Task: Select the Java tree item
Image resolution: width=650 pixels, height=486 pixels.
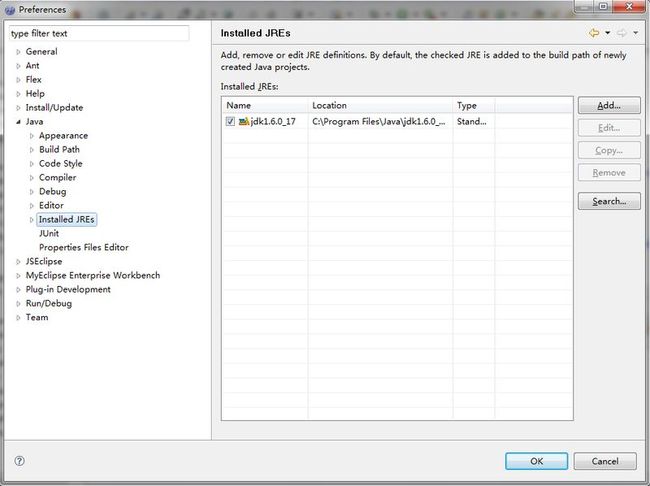Action: [34, 122]
